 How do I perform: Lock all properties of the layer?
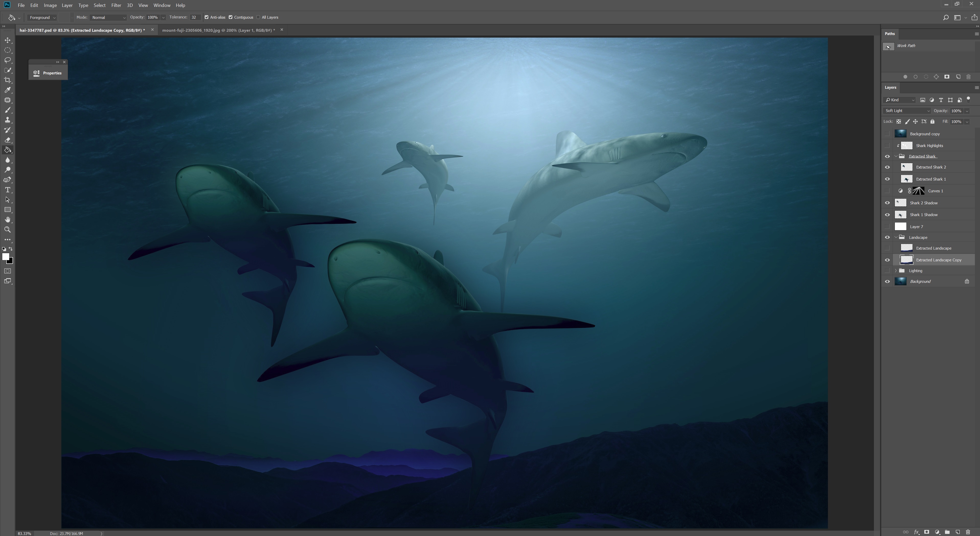[932, 121]
